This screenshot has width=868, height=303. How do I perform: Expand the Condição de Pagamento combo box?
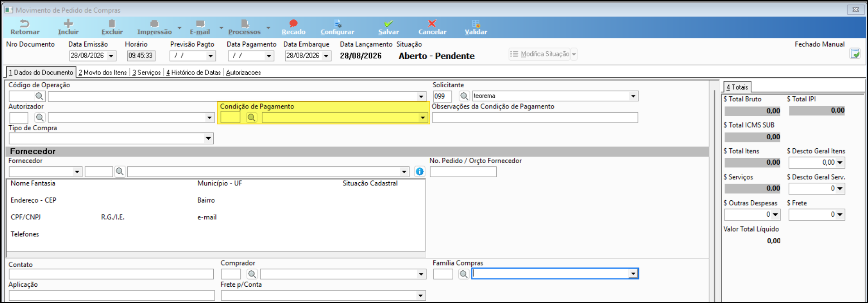pos(422,118)
